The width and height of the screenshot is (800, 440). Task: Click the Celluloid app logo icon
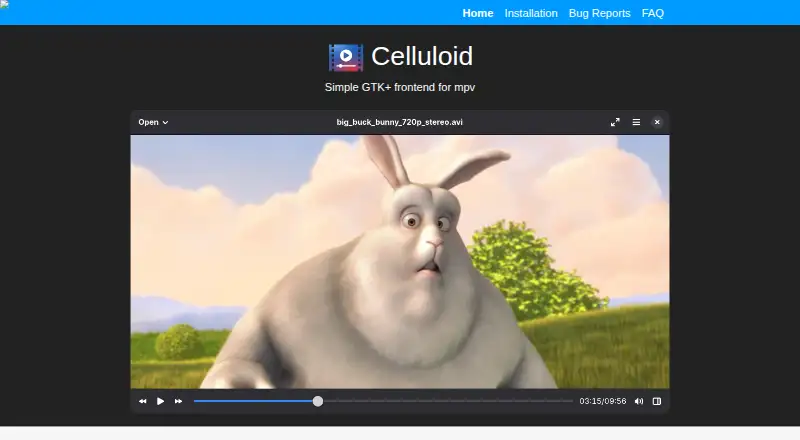346,57
